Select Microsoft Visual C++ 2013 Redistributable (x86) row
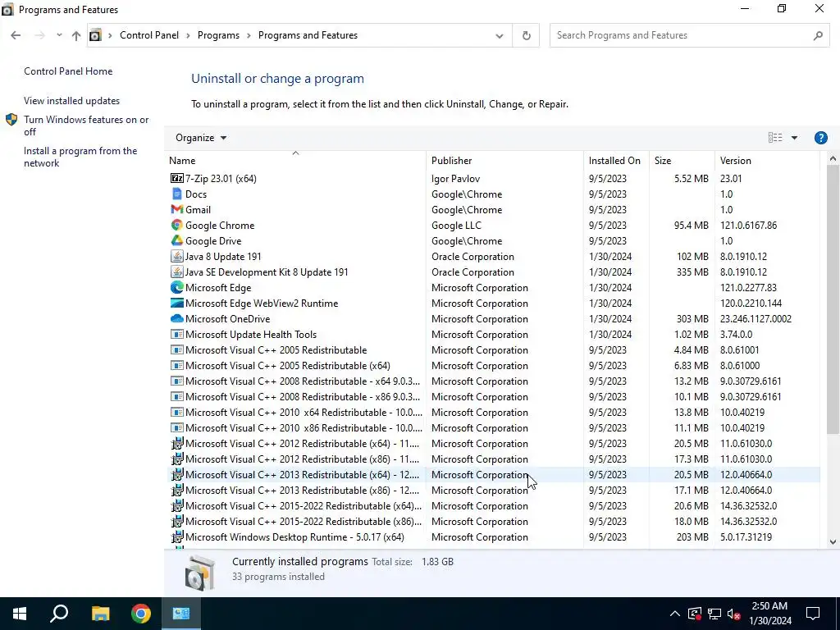This screenshot has width=840, height=630. pyautogui.click(x=493, y=491)
